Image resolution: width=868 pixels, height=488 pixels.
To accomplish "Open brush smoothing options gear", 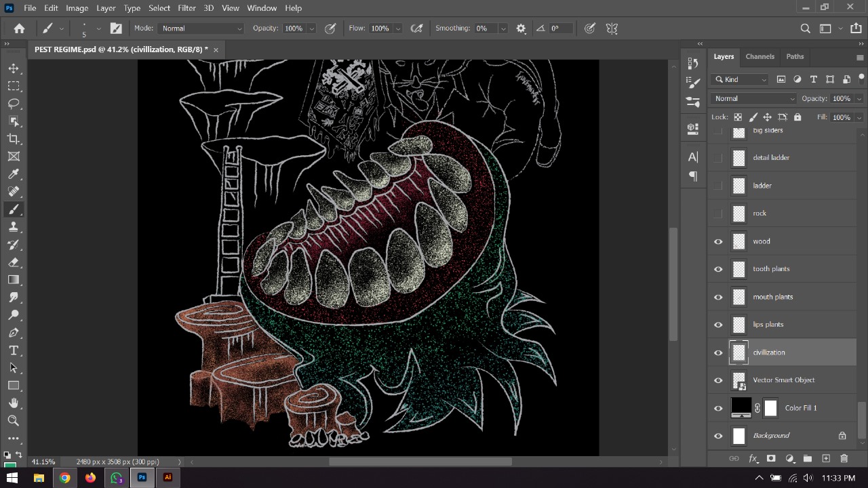I will pos(521,28).
